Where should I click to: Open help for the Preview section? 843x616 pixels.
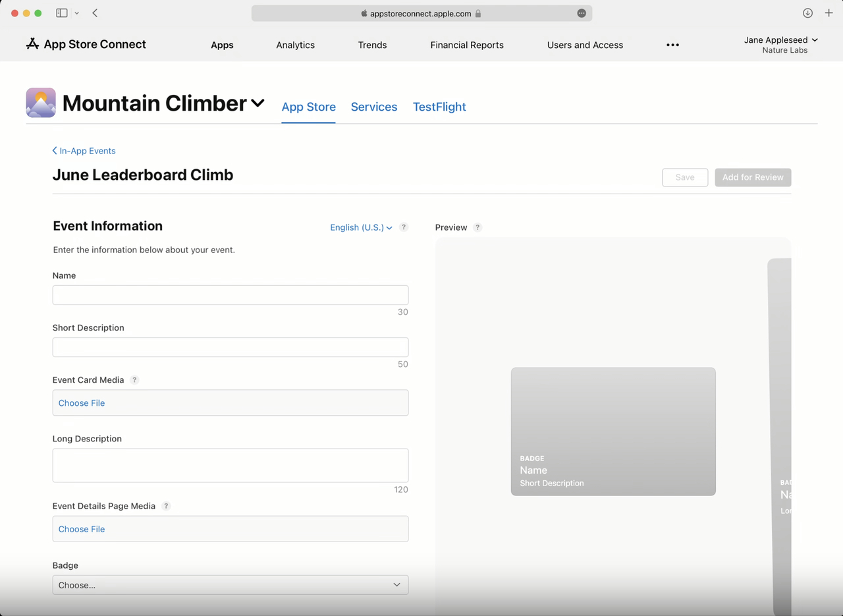click(x=477, y=227)
